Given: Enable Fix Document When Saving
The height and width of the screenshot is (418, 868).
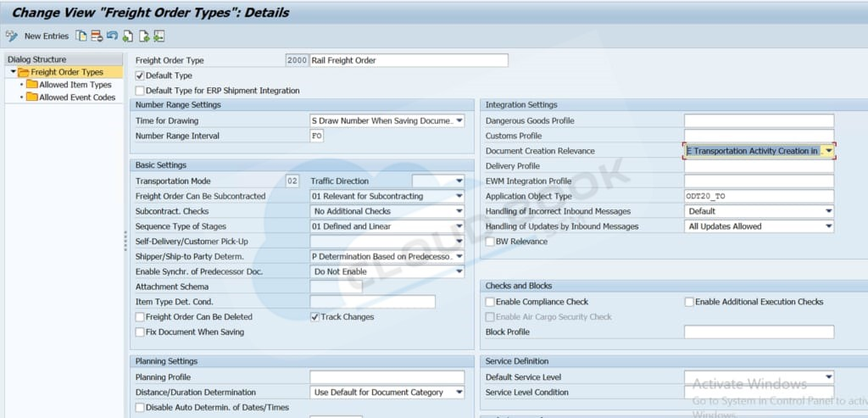Looking at the screenshot, I should point(140,332).
